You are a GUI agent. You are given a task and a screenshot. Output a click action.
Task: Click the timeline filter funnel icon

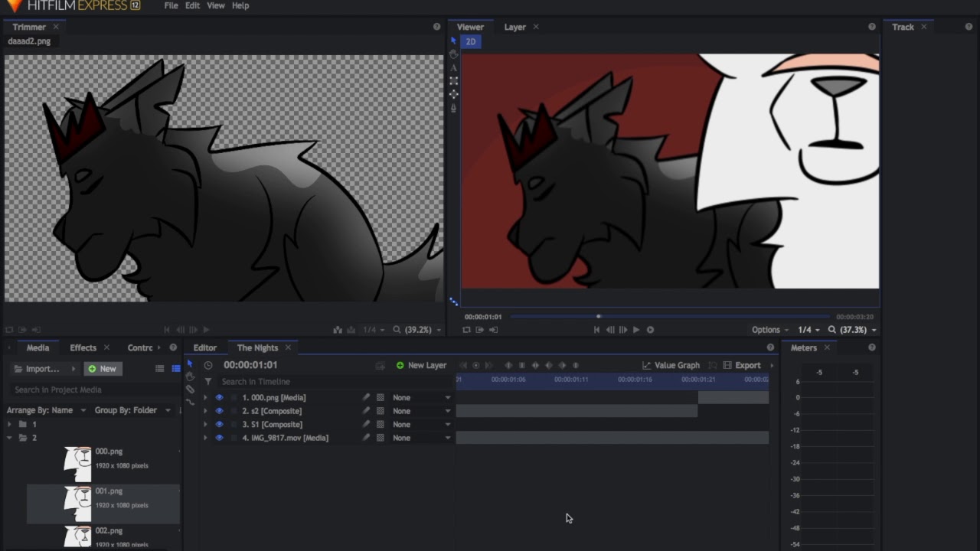pos(208,381)
